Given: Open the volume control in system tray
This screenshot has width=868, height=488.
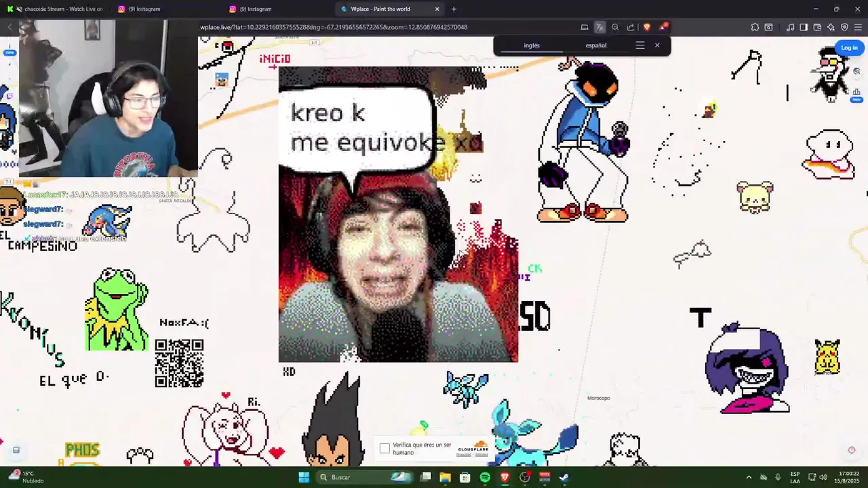Looking at the screenshot, I should [823, 477].
